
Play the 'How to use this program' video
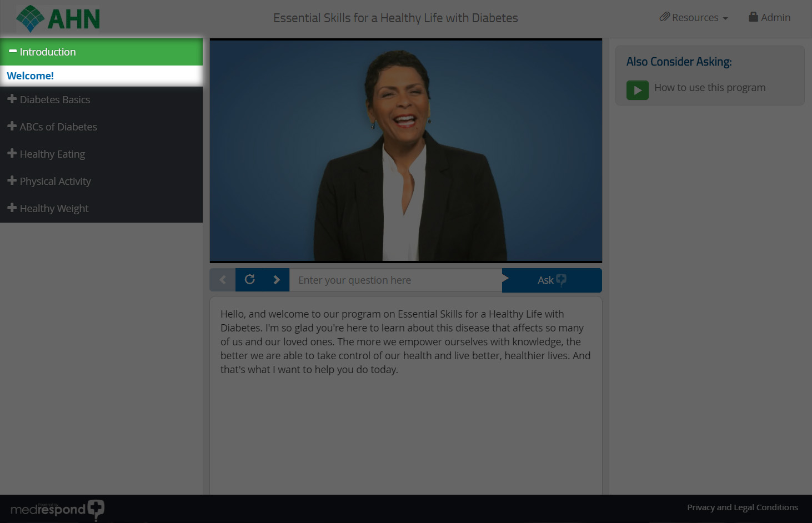[637, 90]
